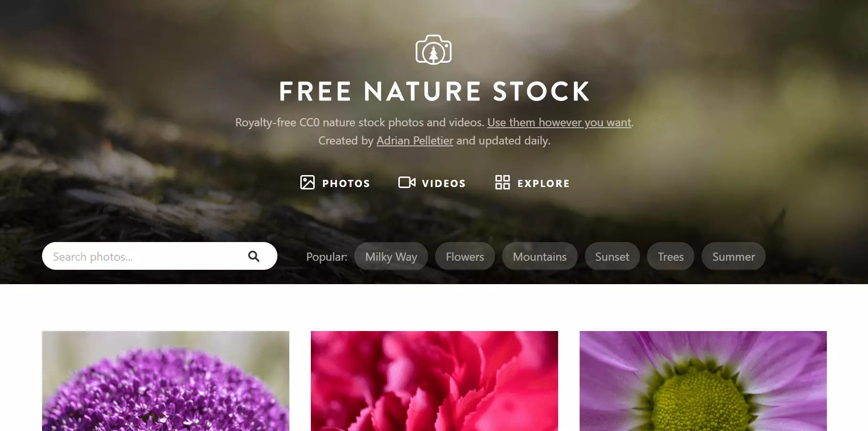
Task: Focus the Search photos input field
Action: pos(160,256)
